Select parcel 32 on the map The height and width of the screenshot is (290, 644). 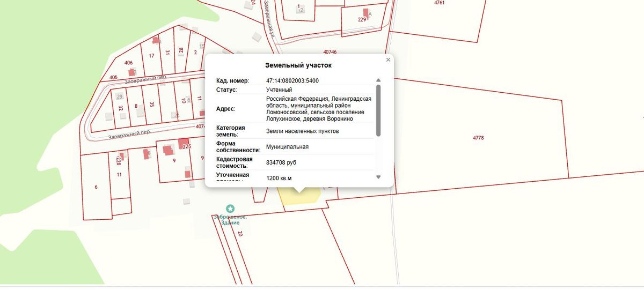point(121,108)
